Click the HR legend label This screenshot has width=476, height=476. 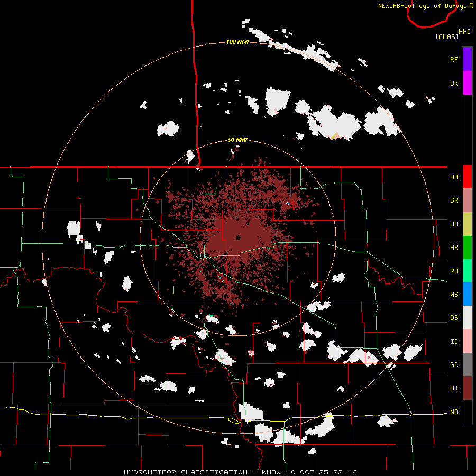[454, 248]
